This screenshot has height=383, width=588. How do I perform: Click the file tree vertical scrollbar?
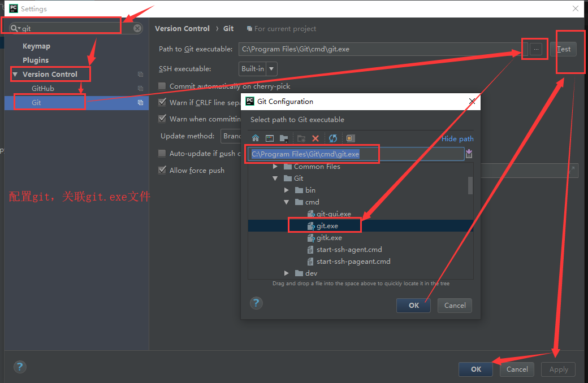pos(470,185)
